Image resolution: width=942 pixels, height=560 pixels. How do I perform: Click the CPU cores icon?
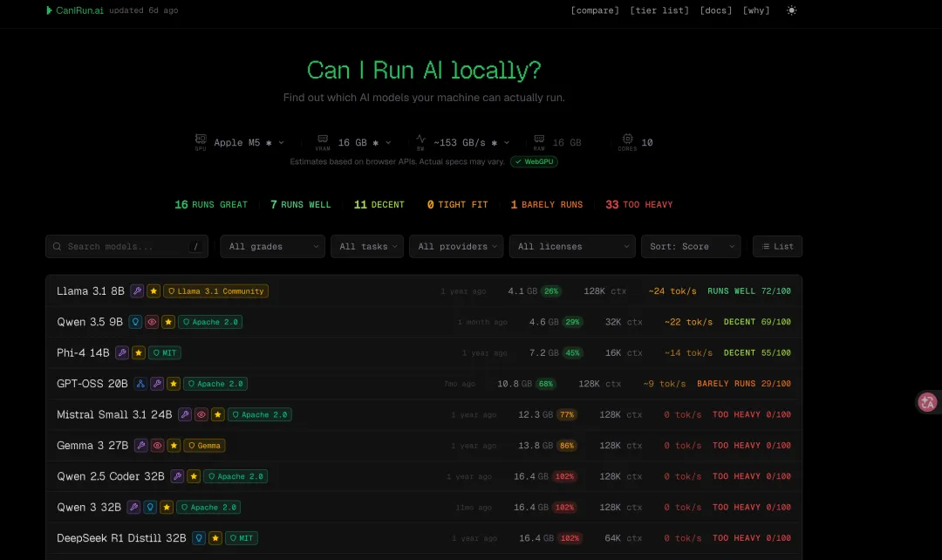pyautogui.click(x=627, y=139)
